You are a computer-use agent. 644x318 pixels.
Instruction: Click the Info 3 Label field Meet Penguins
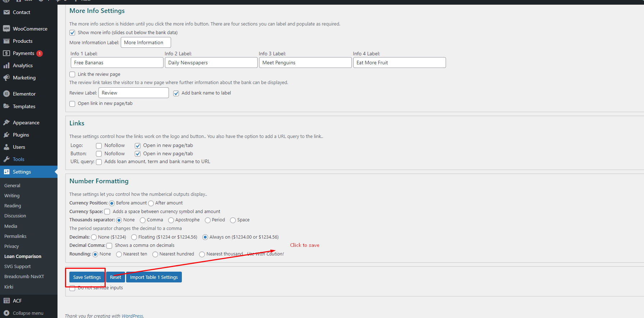(305, 63)
